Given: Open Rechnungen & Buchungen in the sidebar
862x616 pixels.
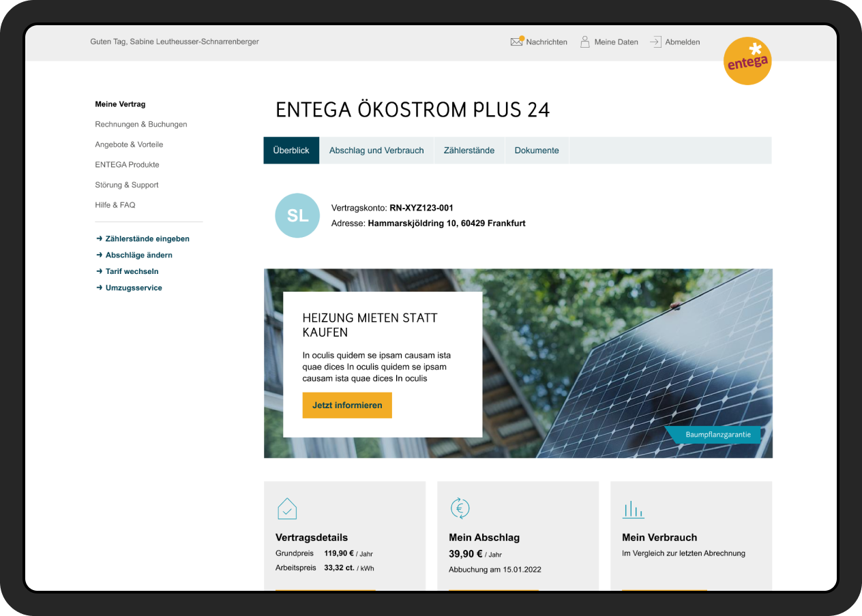Looking at the screenshot, I should pyautogui.click(x=140, y=124).
